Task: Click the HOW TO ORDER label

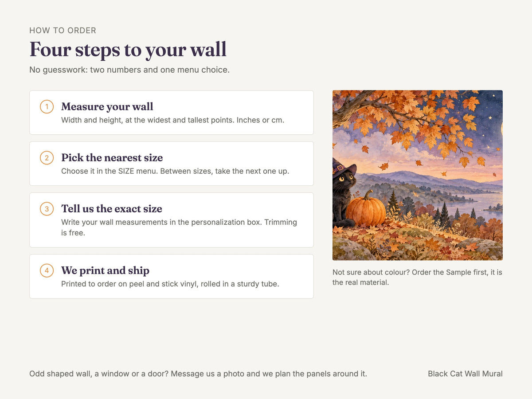Action: [x=63, y=31]
